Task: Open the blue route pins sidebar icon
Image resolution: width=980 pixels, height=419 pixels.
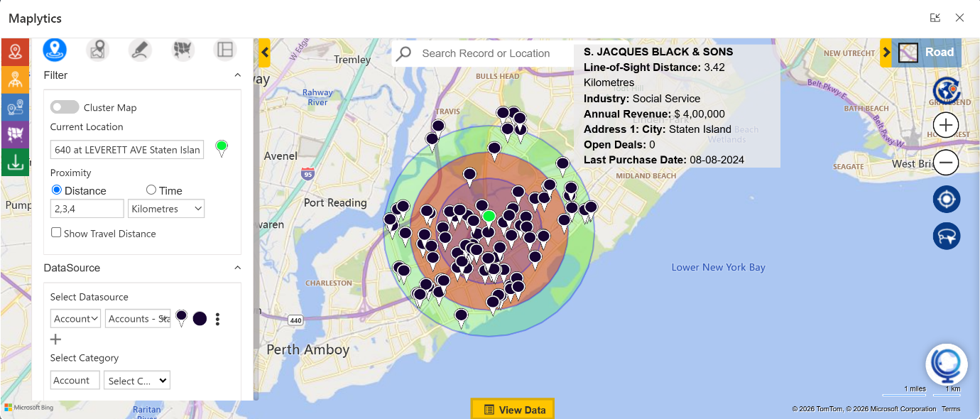Action: [x=15, y=107]
